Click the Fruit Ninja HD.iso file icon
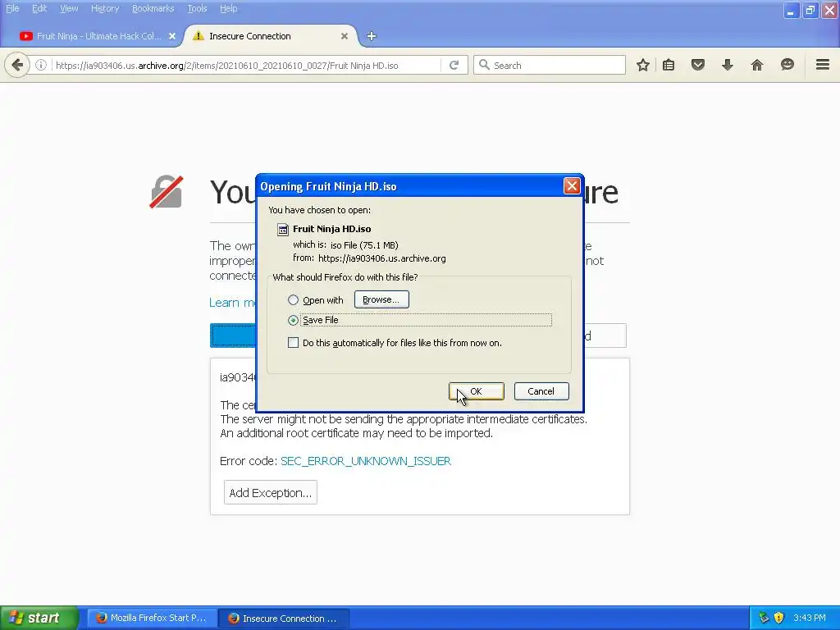The image size is (840, 630). tap(282, 230)
